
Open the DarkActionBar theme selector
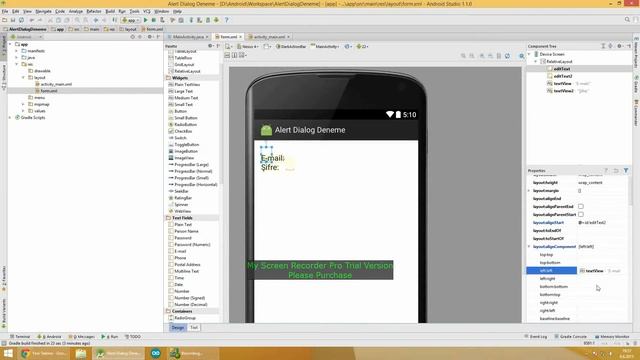(291, 47)
